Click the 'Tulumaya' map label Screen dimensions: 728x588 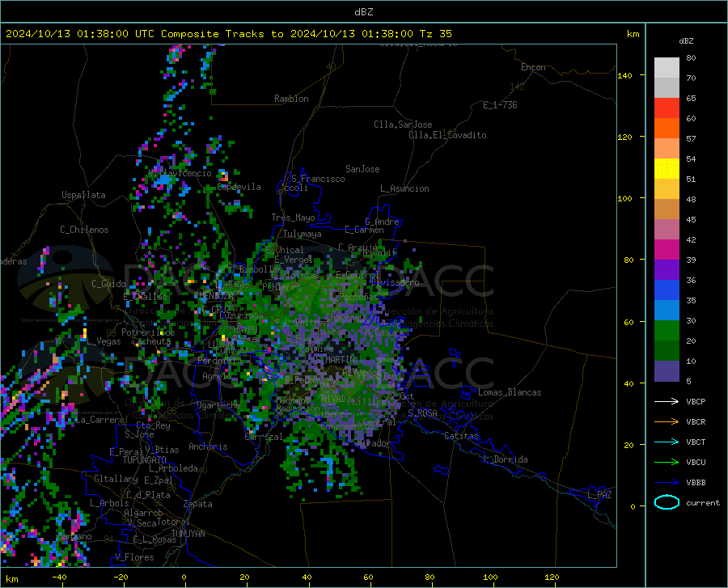click(x=302, y=234)
